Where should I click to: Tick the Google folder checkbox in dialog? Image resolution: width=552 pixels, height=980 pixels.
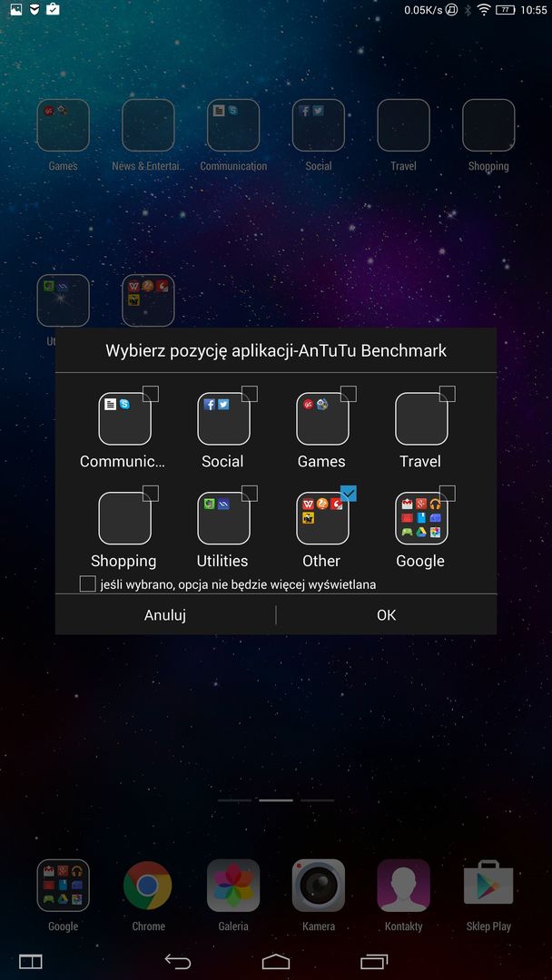pyautogui.click(x=448, y=493)
